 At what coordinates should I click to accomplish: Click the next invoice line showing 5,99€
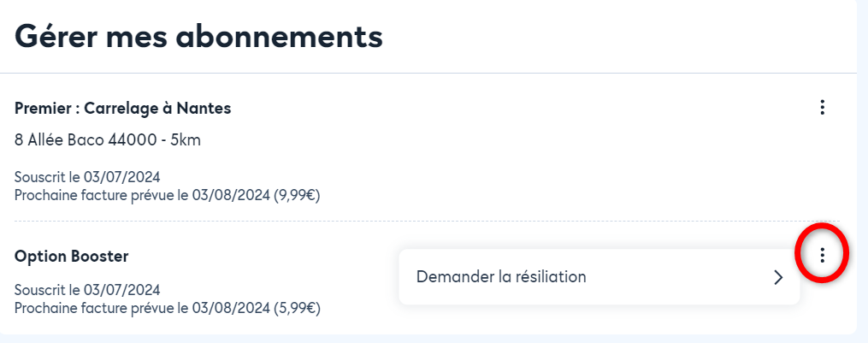click(167, 308)
